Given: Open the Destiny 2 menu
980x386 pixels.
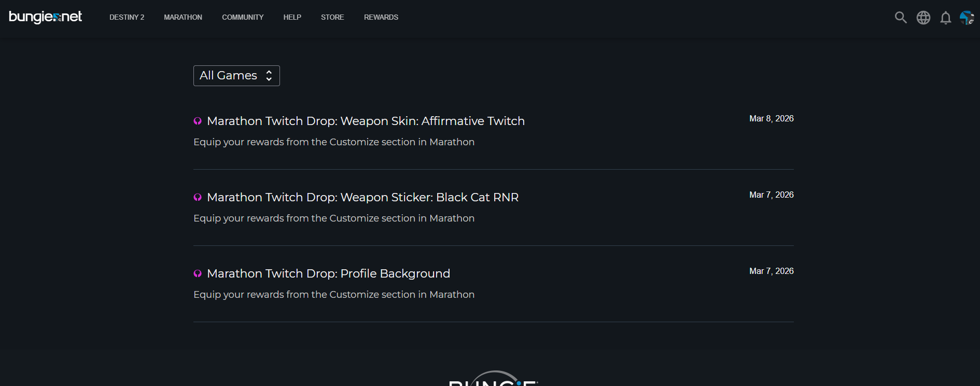Looking at the screenshot, I should [127, 17].
